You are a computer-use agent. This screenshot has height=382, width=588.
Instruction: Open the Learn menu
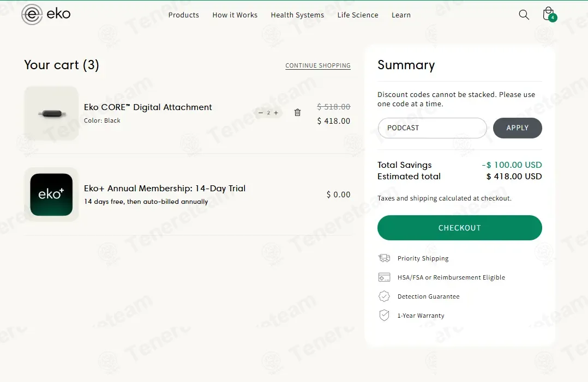point(401,15)
